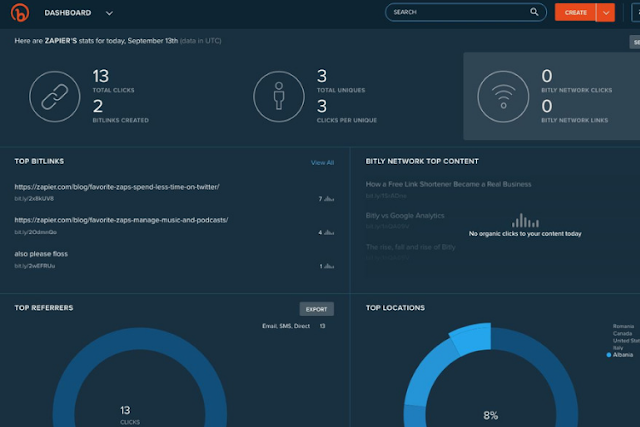Focus the Search input field

click(x=465, y=12)
